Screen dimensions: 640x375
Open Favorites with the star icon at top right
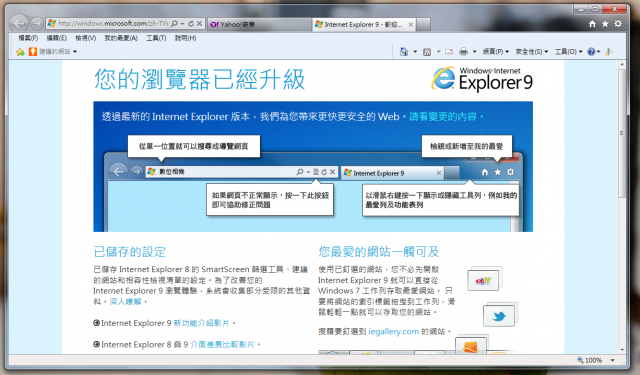tap(605, 24)
